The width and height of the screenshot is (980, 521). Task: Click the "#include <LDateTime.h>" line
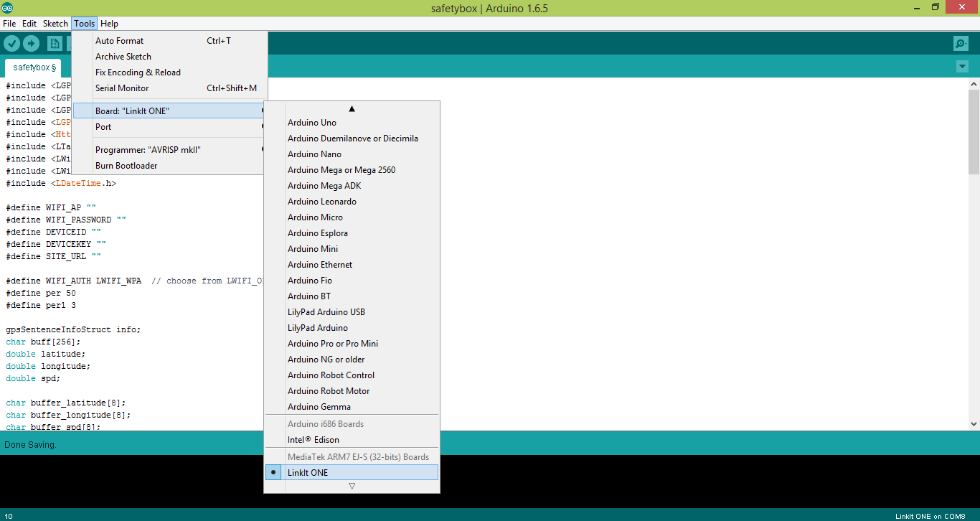click(x=61, y=183)
